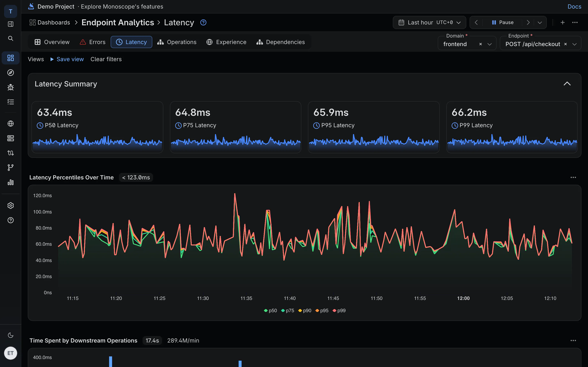The width and height of the screenshot is (588, 367).
Task: Toggle the p50 series in chart legend
Action: pos(271,311)
